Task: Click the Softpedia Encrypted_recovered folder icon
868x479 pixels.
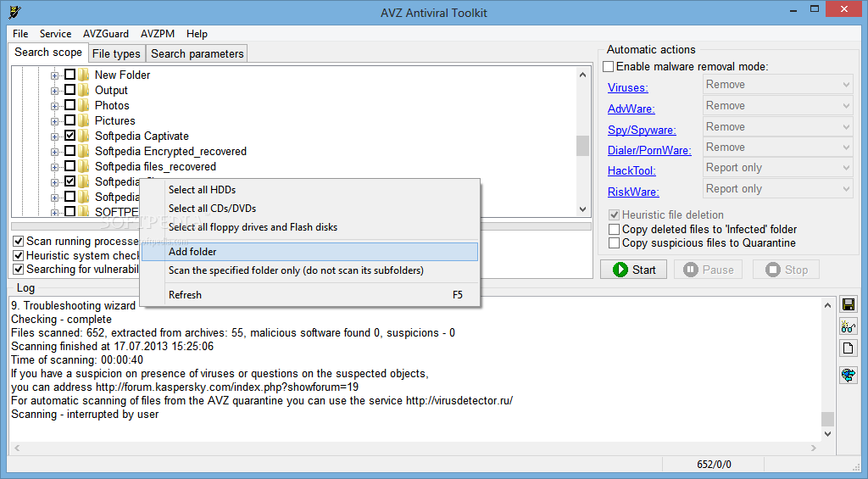Action: 84,151
